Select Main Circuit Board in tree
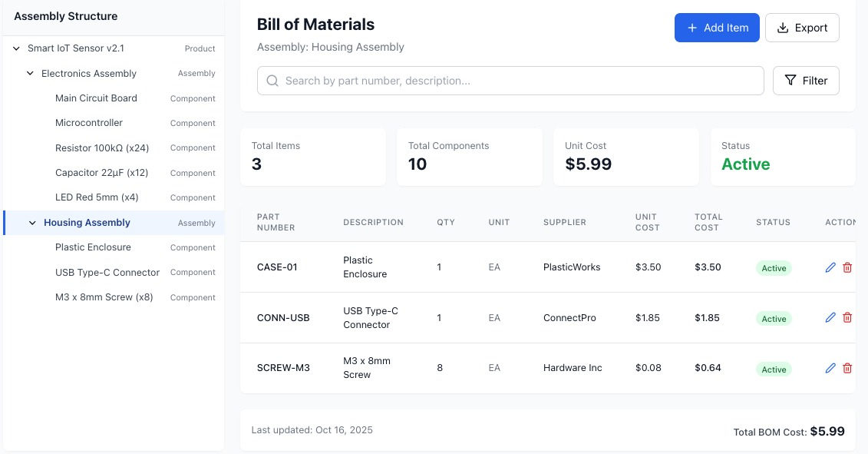Viewport: 868px width, 454px height. tap(96, 98)
